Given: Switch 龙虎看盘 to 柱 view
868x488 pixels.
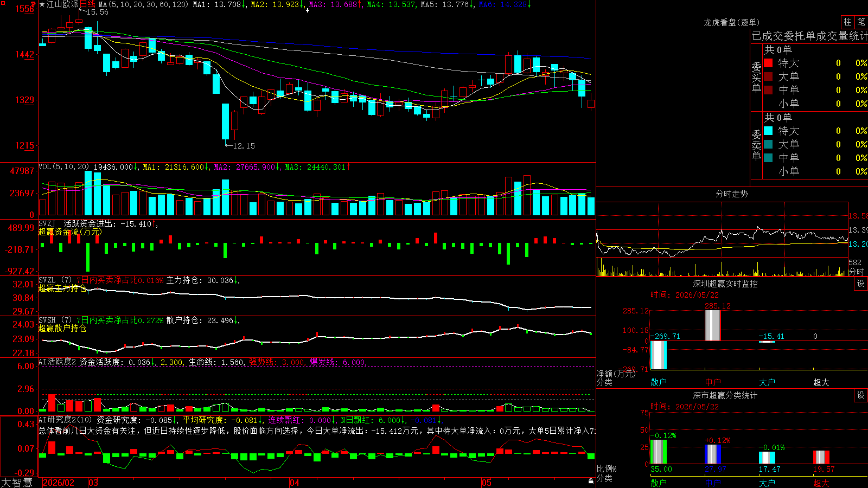Looking at the screenshot, I should click(x=847, y=22).
